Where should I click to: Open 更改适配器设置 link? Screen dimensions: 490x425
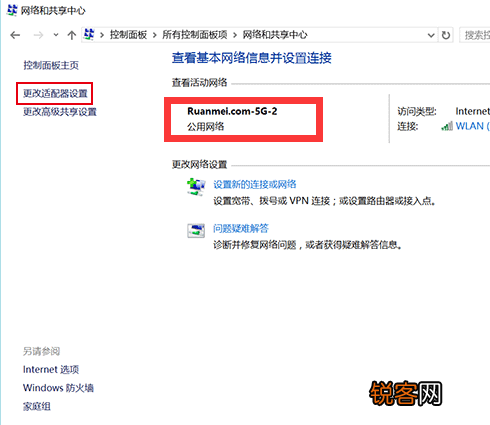point(55,93)
